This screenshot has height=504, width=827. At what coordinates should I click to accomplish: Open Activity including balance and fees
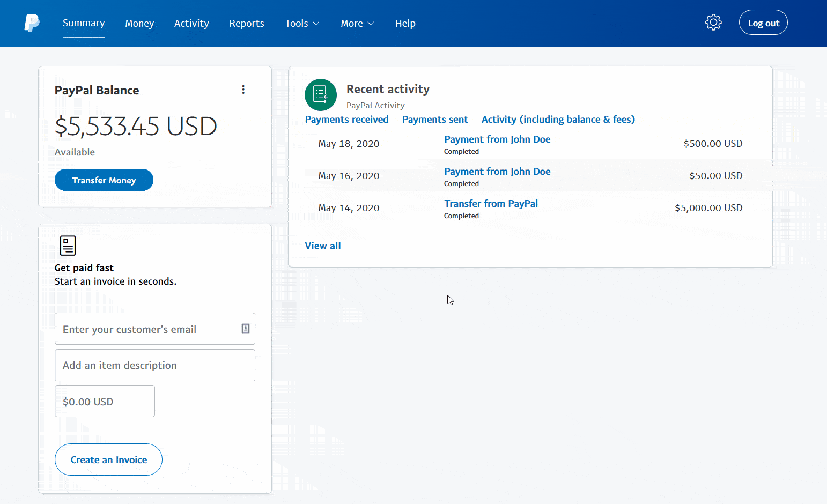(558, 119)
